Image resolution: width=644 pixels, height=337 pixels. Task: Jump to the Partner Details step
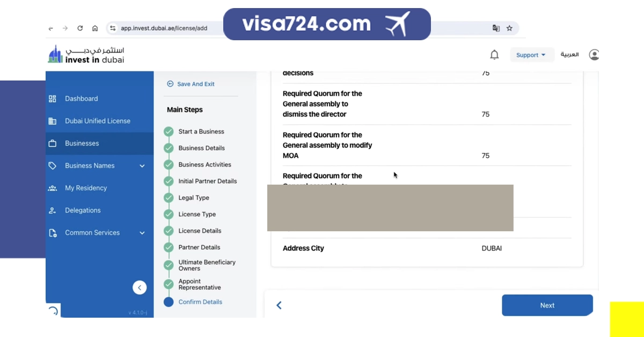pos(199,247)
